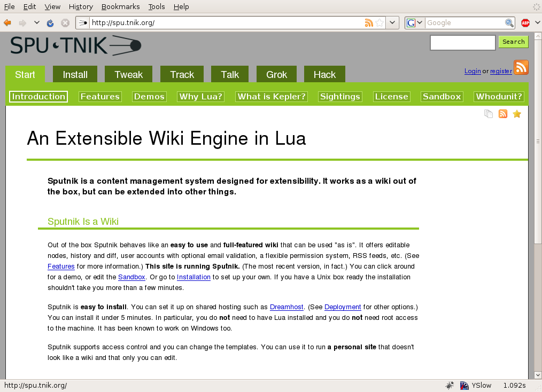Bookmark the page via the address bar star
Viewport: 542px width, 392px height.
tap(379, 23)
